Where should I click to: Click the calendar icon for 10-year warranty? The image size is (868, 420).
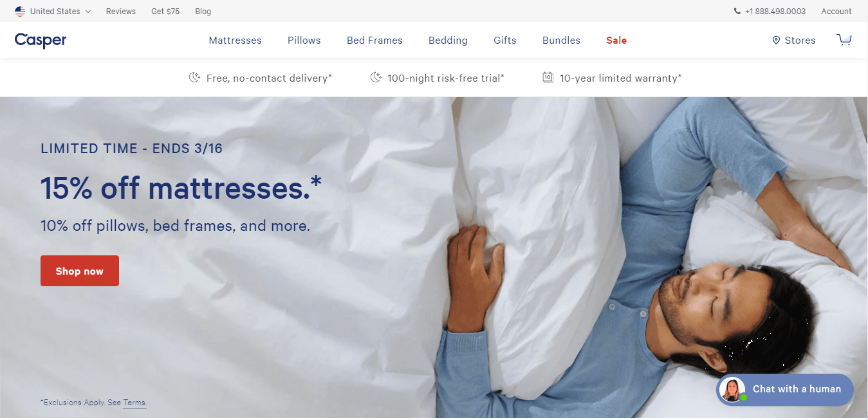pos(548,78)
